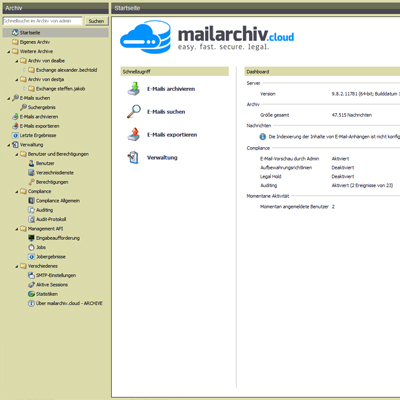The height and width of the screenshot is (400, 400).
Task: Click the large Verwaltung clipboard quick access icon
Action: (133, 157)
